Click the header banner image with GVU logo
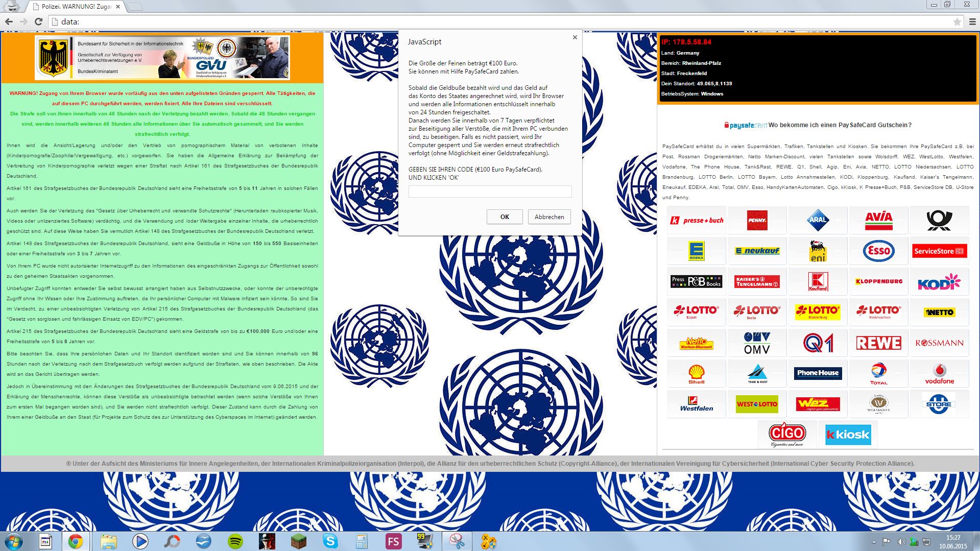 [x=162, y=57]
